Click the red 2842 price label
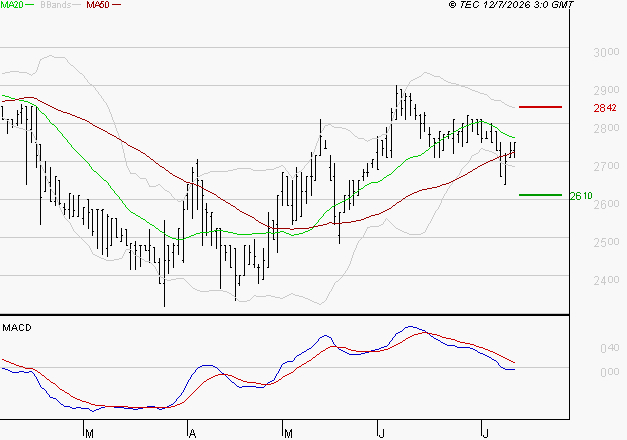Image resolution: width=627 pixels, height=440 pixels. point(605,108)
